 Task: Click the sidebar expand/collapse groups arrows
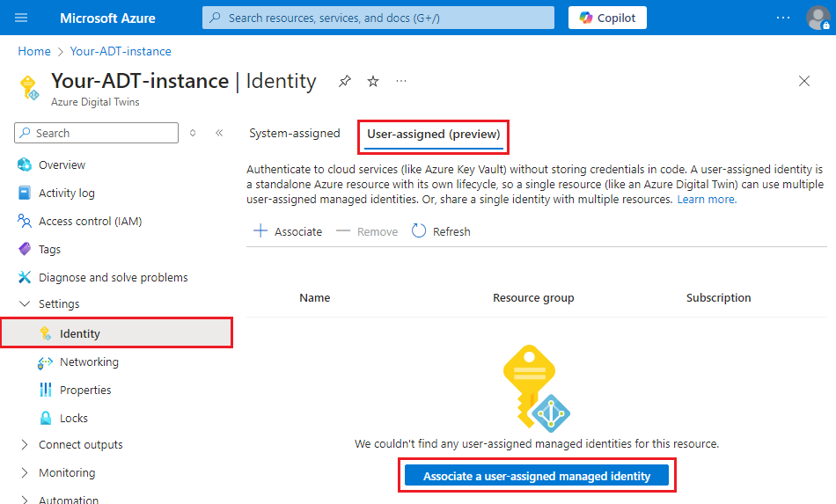click(x=193, y=133)
